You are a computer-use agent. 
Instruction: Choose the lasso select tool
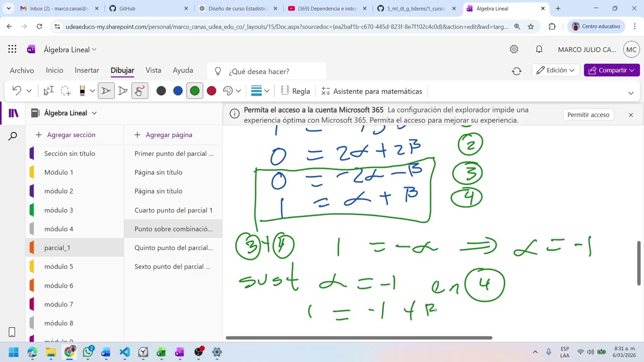(x=65, y=91)
